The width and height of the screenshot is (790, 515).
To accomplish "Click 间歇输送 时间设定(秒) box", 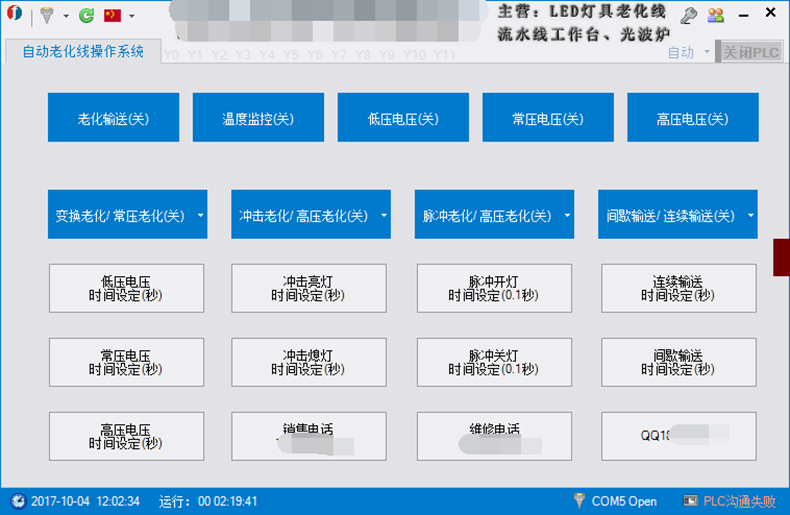I will point(678,362).
